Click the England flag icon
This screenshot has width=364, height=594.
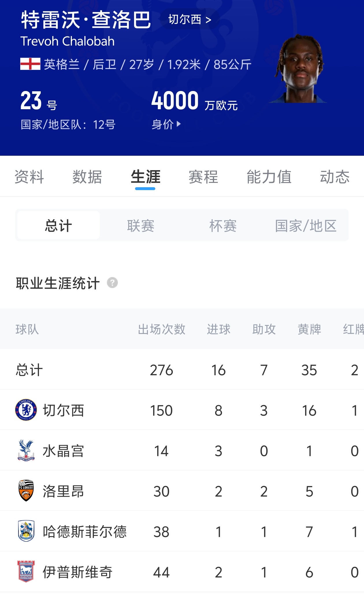click(x=30, y=64)
